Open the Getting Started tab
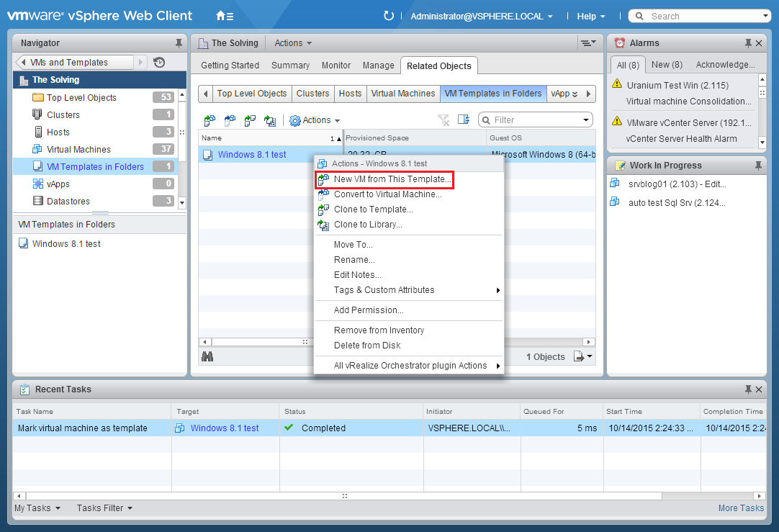 tap(230, 66)
